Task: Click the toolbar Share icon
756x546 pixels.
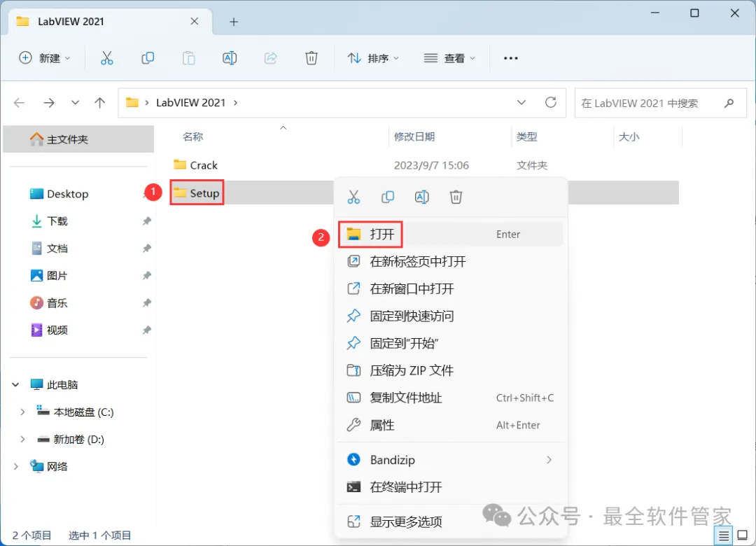Action: click(270, 58)
